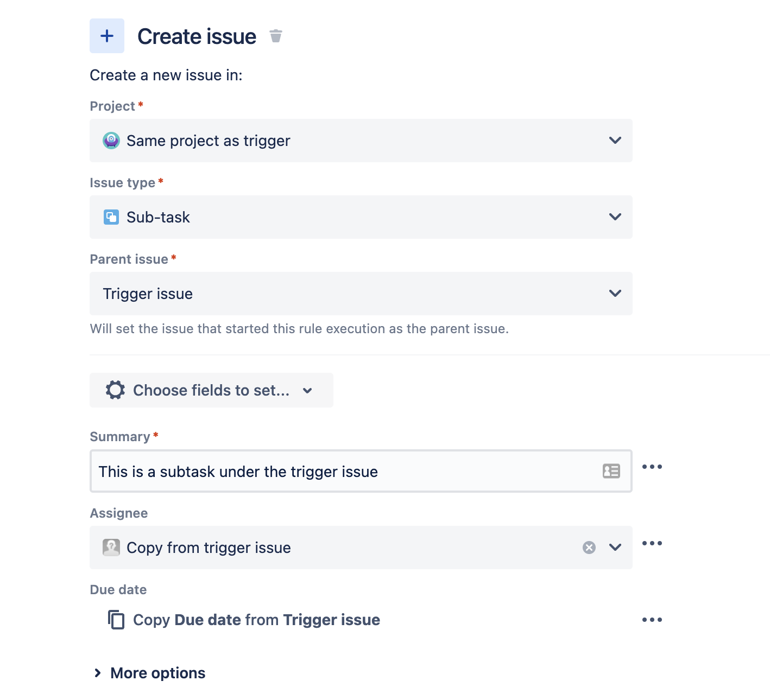This screenshot has height=700, width=770.
Task: Click the Sub-task issue type icon
Action: (x=111, y=217)
